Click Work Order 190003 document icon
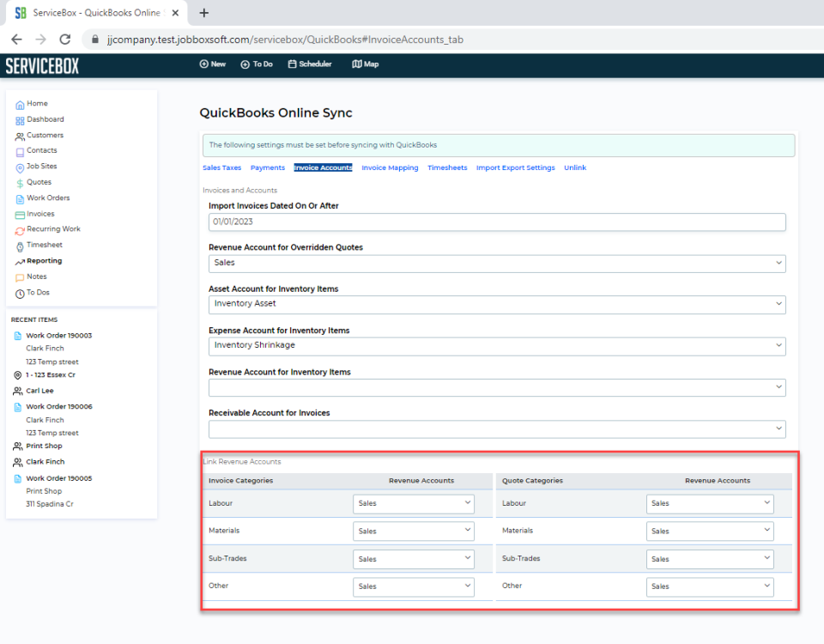Image resolution: width=824 pixels, height=644 pixels. coord(18,336)
